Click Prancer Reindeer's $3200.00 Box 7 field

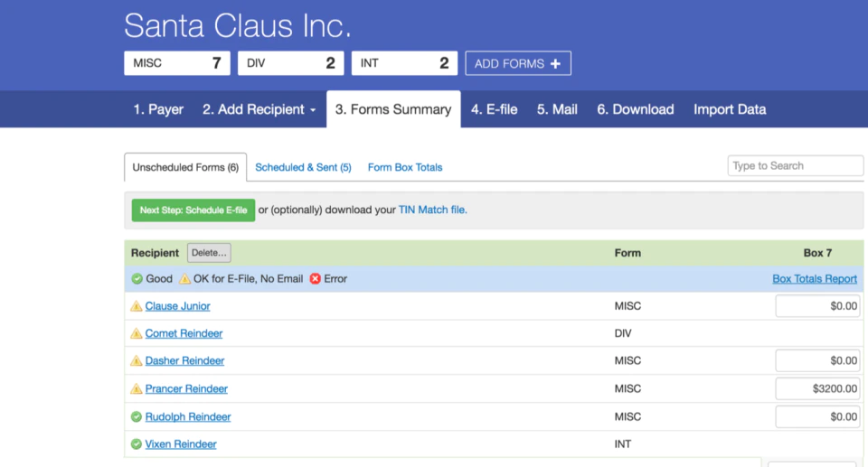(x=817, y=388)
